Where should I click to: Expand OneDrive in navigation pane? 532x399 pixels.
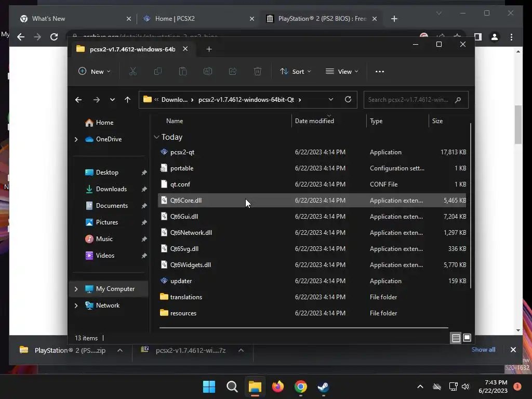pos(76,139)
